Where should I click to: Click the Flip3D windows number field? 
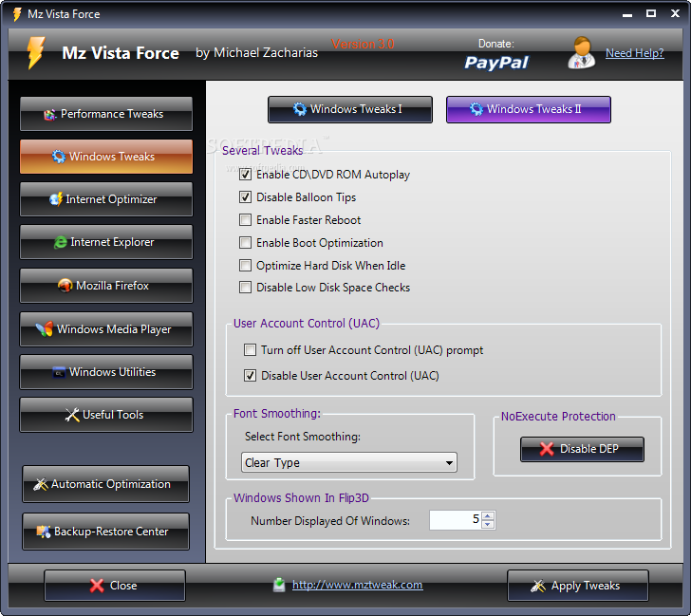[456, 520]
